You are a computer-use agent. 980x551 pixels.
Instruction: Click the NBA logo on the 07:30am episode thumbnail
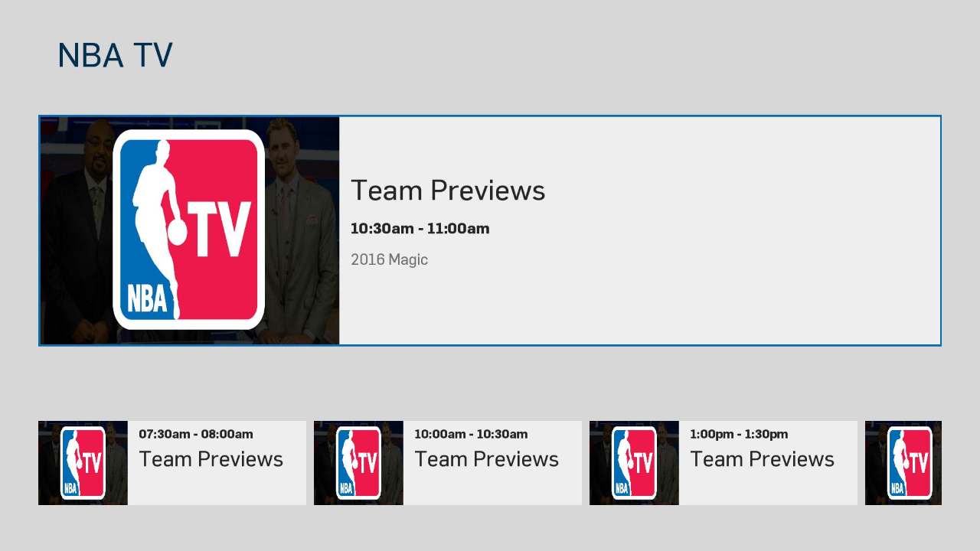[x=82, y=463]
